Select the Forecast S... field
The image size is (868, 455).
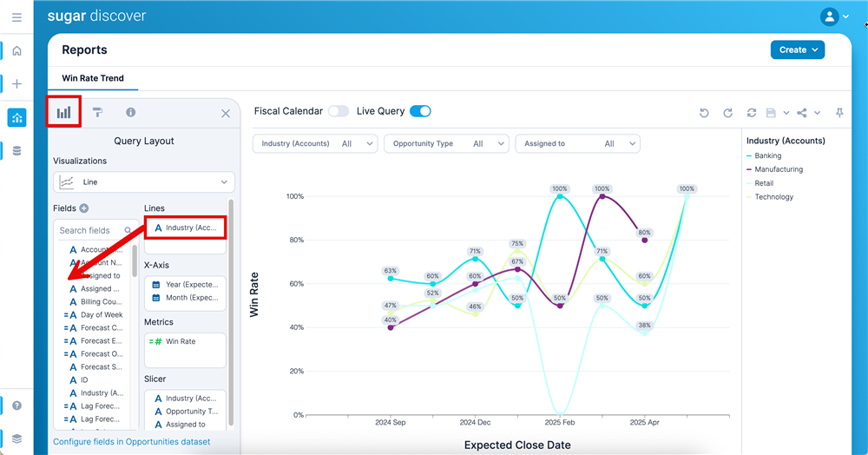tap(95, 367)
